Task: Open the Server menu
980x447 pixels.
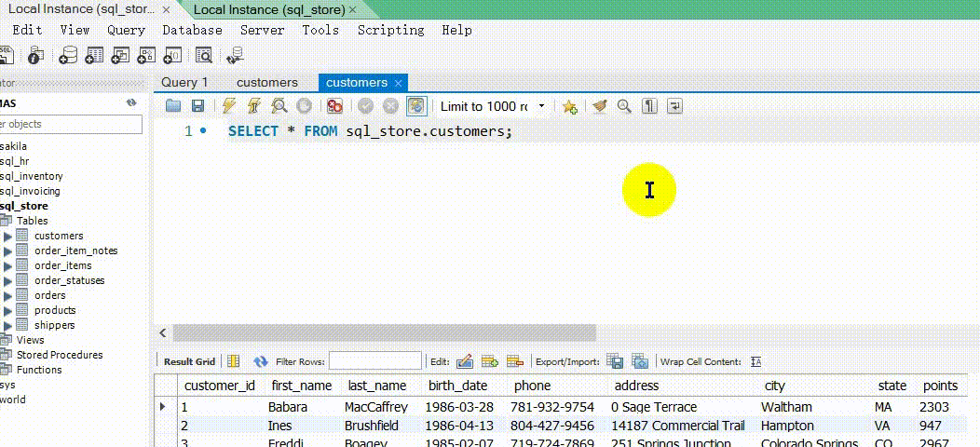Action: 263,30
